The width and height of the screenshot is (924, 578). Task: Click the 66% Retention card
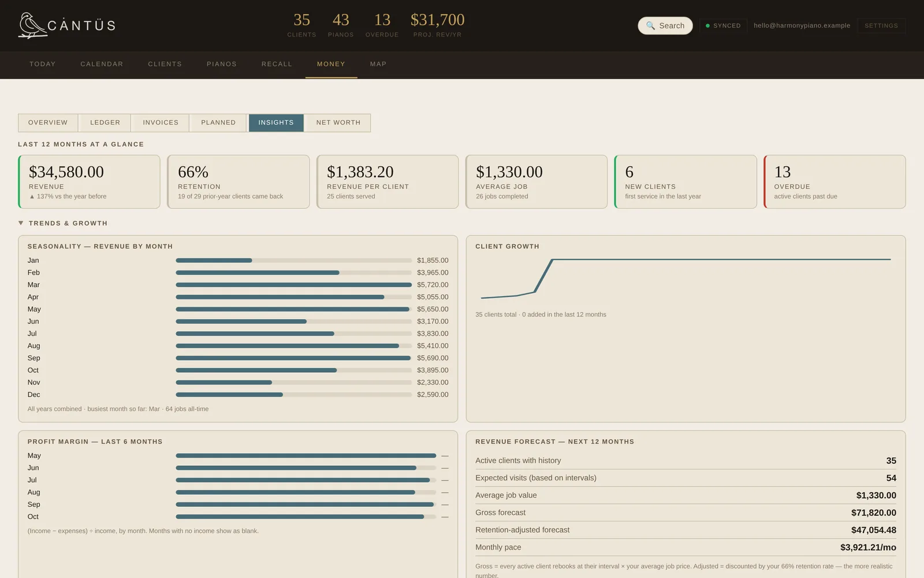click(x=239, y=181)
